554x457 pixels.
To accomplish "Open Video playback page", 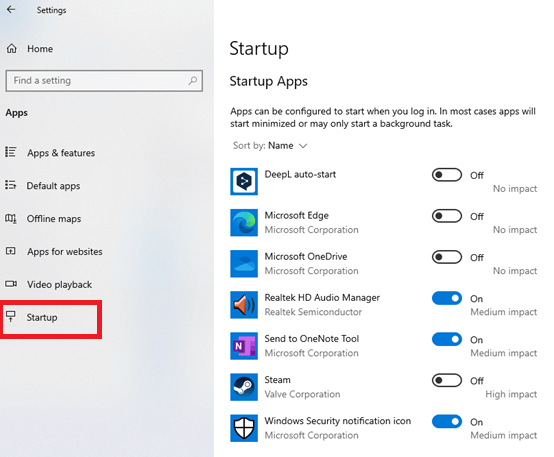I will click(59, 284).
